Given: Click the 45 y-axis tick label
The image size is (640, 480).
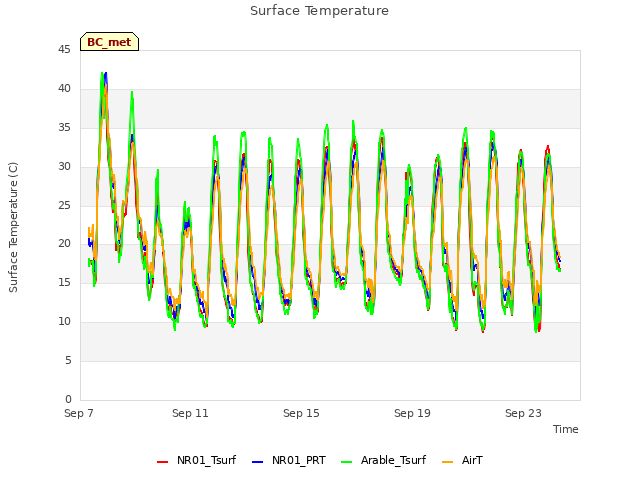Looking at the screenshot, I should coord(64,50).
